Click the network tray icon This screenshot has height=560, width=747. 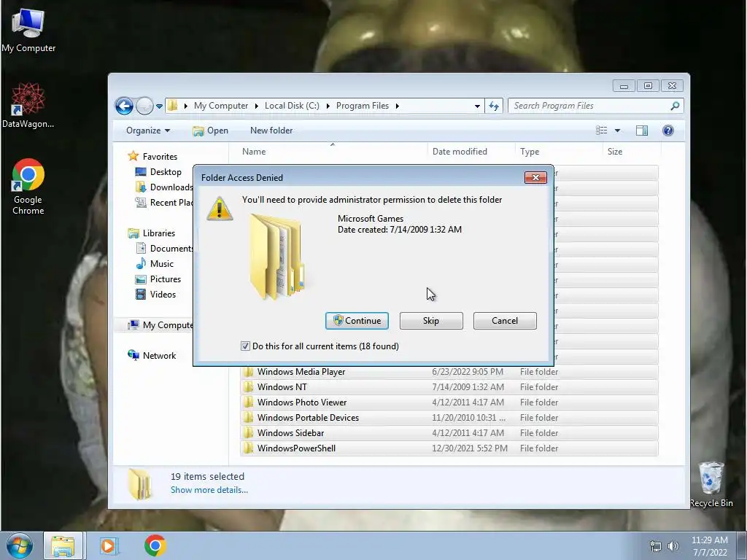[656, 546]
